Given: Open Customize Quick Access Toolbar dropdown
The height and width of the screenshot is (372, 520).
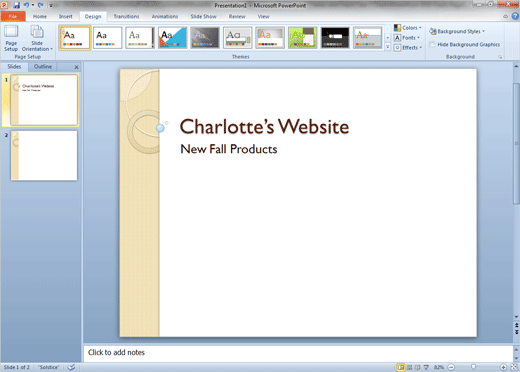Looking at the screenshot, I should 51,5.
